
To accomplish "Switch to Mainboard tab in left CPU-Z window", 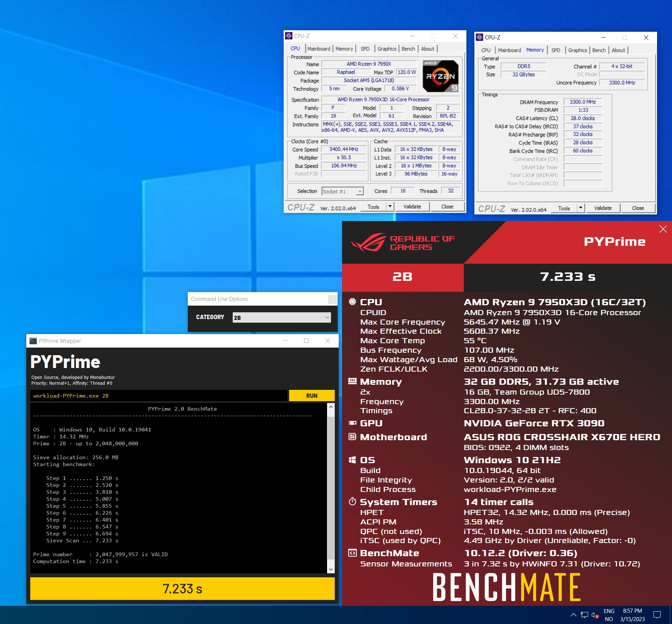I will [319, 49].
